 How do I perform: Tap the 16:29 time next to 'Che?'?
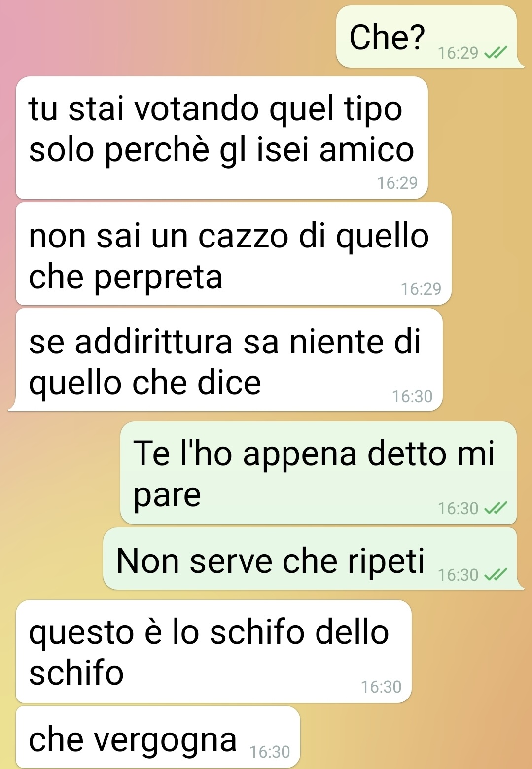tap(458, 52)
